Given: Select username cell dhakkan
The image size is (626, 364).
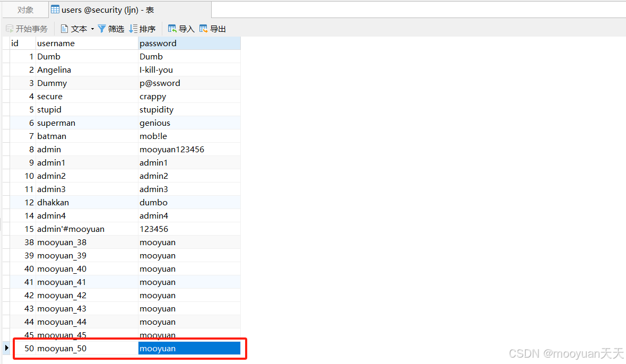Looking at the screenshot, I should [x=86, y=202].
